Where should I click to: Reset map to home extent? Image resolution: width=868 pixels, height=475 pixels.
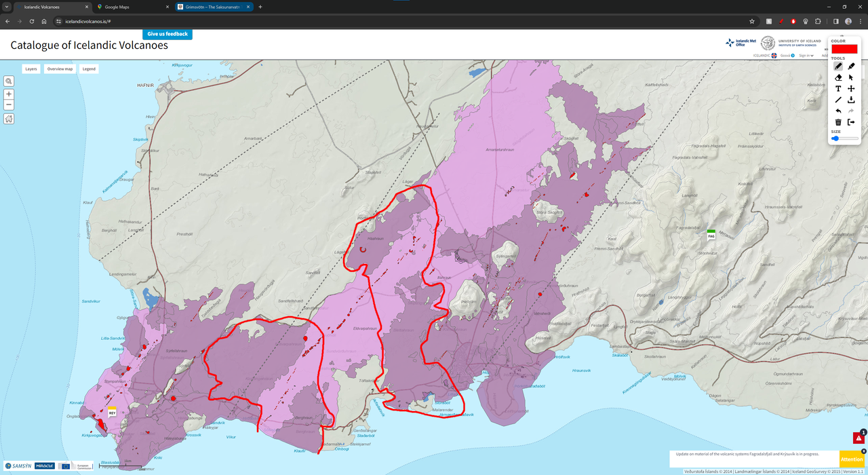[9, 119]
